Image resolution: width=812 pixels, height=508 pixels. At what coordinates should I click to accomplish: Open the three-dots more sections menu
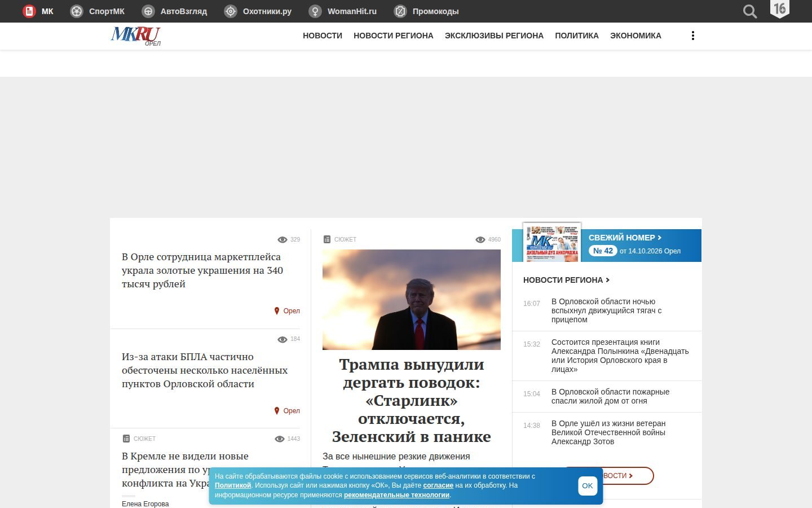pos(693,36)
